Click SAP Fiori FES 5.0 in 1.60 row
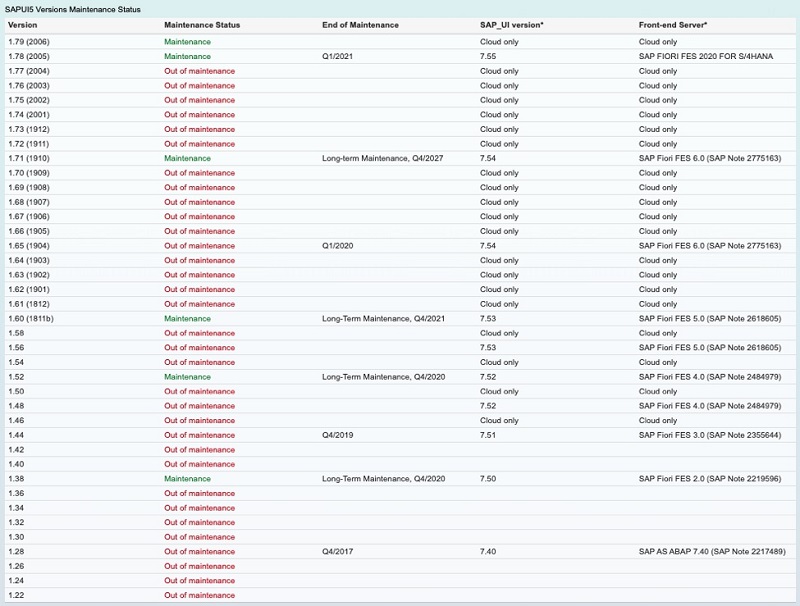The height and width of the screenshot is (606, 800). point(710,318)
